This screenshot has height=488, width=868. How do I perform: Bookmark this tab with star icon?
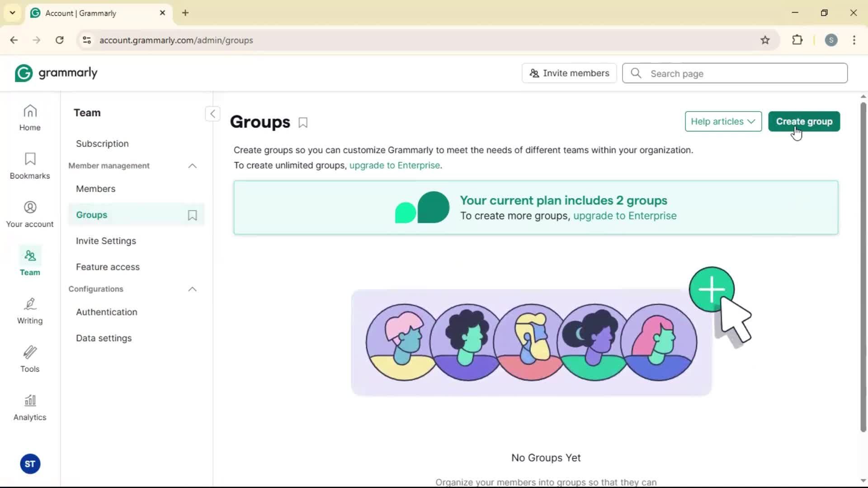[x=765, y=40]
